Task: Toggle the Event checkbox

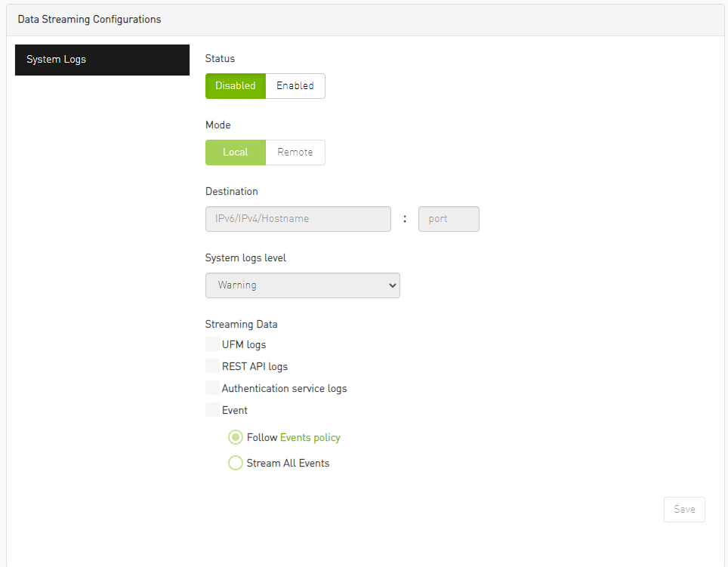Action: click(212, 410)
